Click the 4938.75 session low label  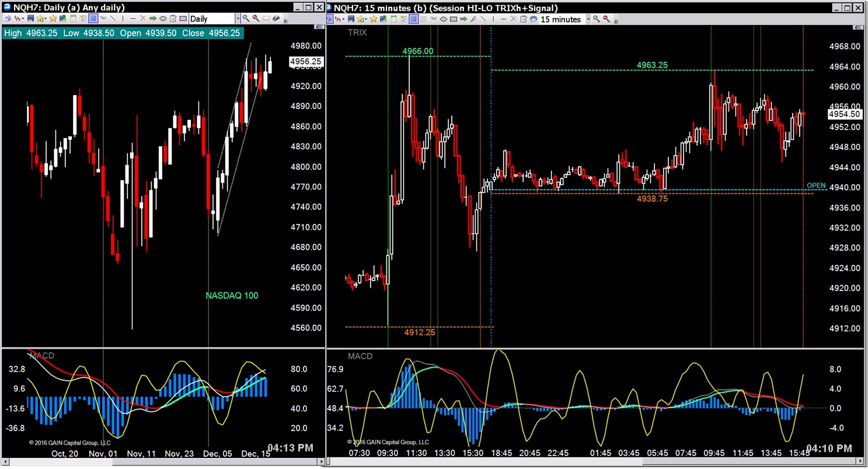coord(652,199)
